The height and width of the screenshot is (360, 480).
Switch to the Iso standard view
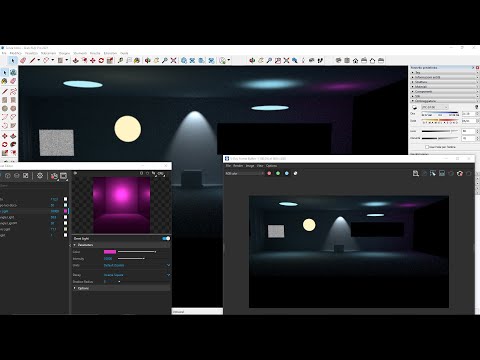click(x=339, y=60)
